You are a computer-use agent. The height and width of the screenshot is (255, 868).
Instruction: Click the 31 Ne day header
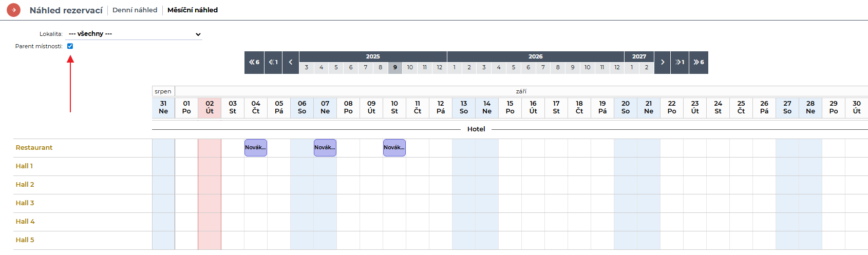click(x=163, y=107)
